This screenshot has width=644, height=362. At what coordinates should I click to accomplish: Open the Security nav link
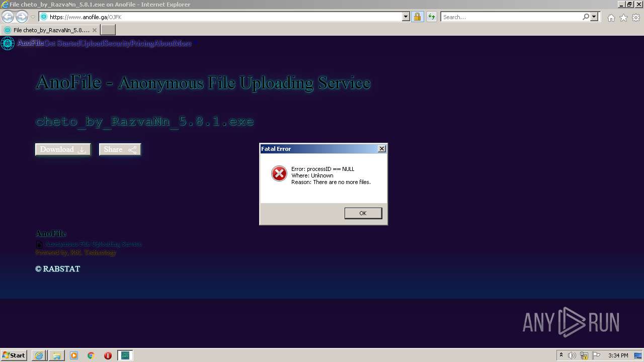[117, 43]
